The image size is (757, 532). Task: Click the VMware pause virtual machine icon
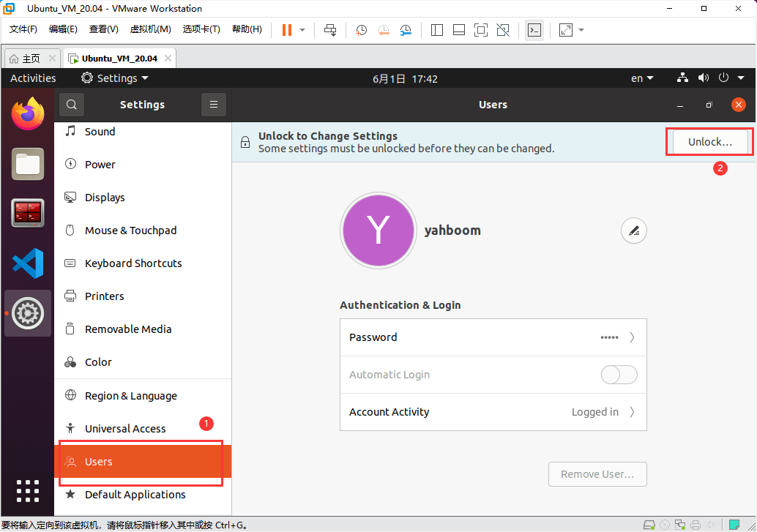point(287,30)
